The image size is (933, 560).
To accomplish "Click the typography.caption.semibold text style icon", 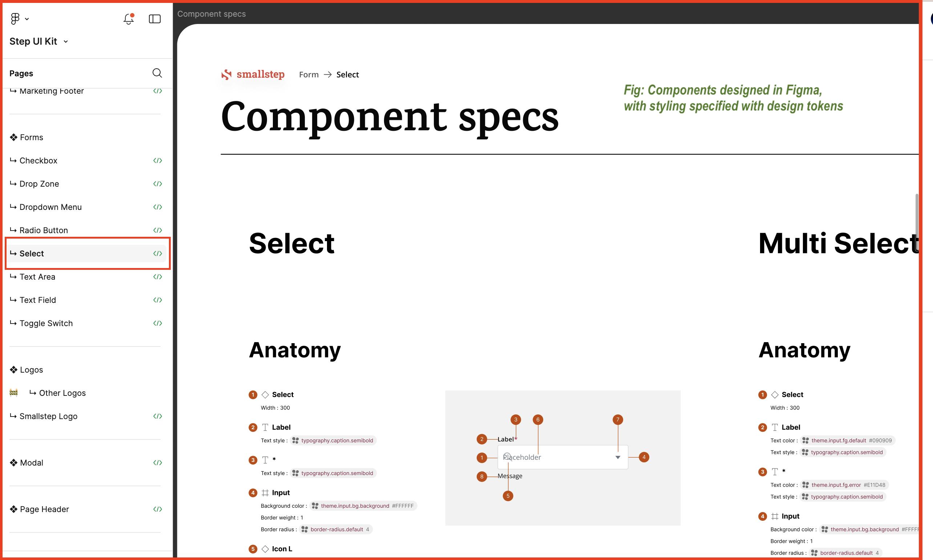I will tap(294, 440).
